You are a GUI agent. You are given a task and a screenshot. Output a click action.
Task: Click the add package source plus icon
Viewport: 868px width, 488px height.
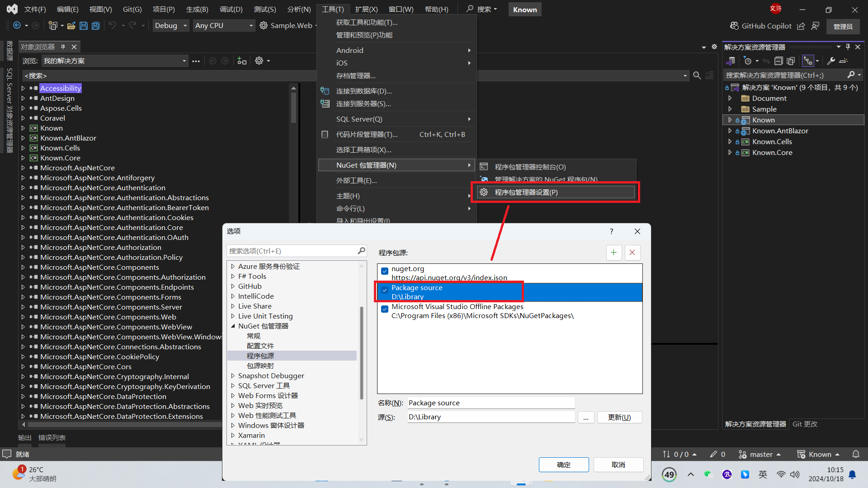pos(614,253)
